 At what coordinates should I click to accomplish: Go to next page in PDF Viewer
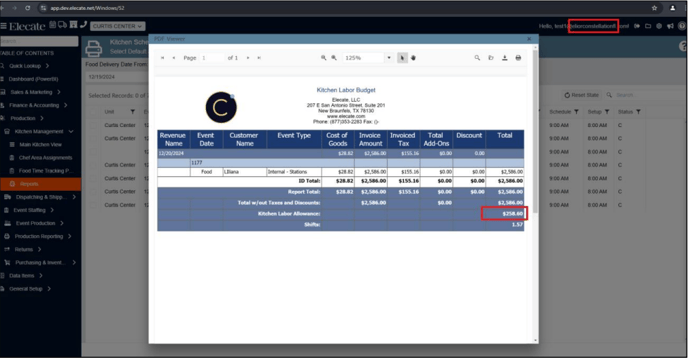[x=248, y=58]
